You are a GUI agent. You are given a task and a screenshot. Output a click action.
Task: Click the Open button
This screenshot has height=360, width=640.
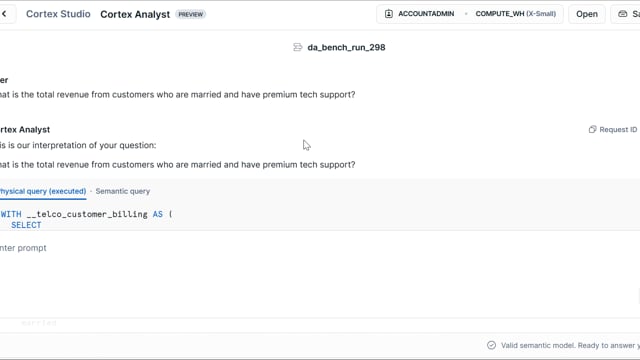point(587,14)
